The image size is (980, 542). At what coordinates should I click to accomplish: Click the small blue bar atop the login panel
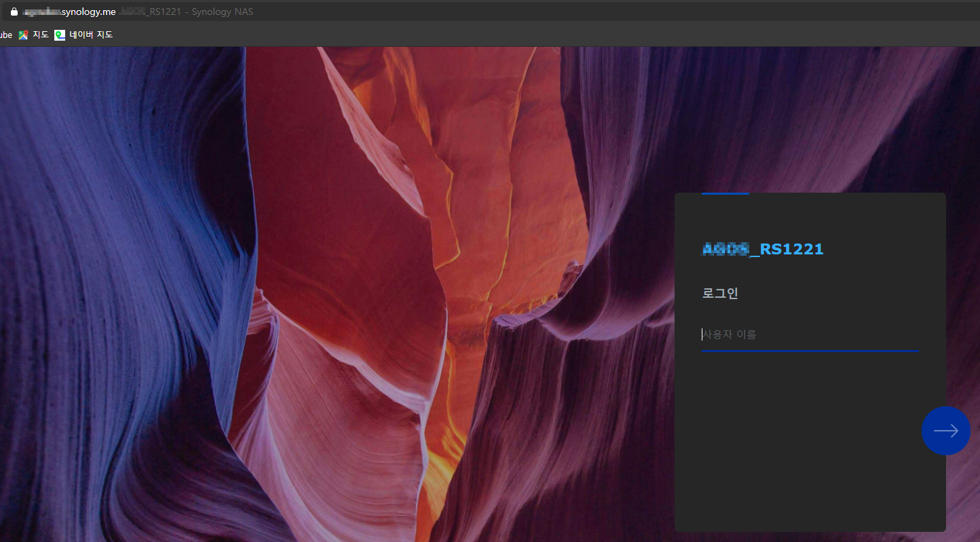coord(725,193)
